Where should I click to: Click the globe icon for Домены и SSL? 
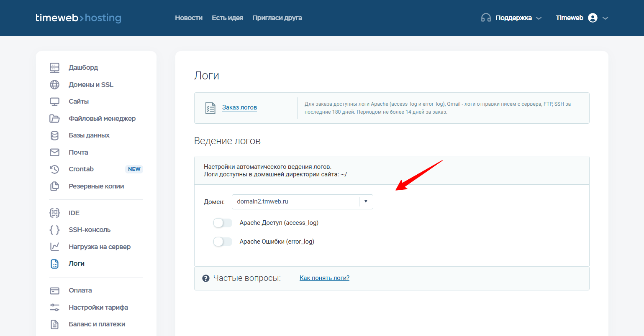tap(54, 85)
